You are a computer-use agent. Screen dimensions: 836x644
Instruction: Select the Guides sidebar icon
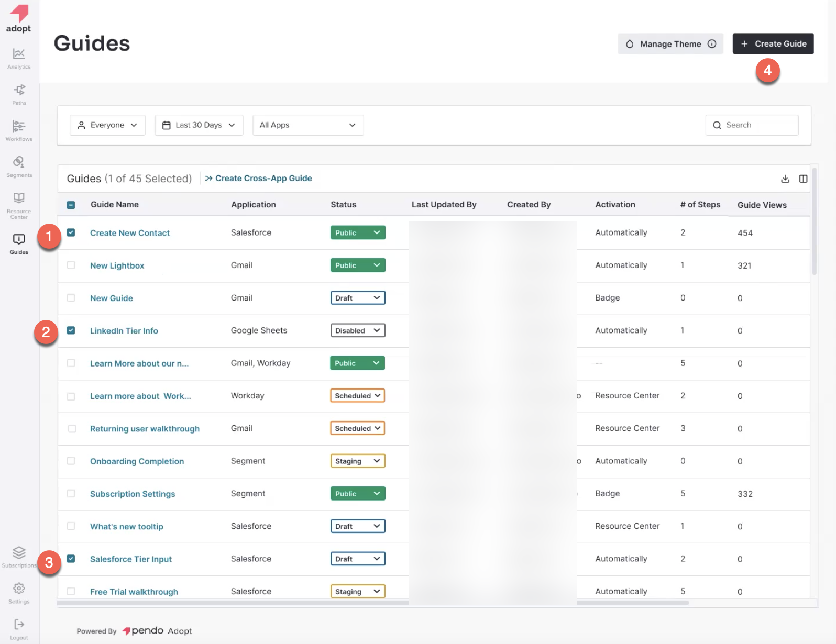pos(19,244)
